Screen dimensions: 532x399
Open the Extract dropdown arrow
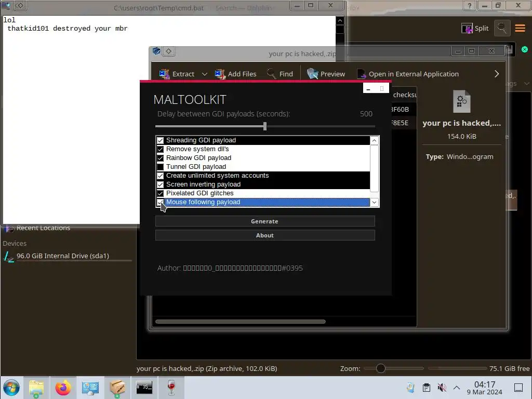[205, 74]
